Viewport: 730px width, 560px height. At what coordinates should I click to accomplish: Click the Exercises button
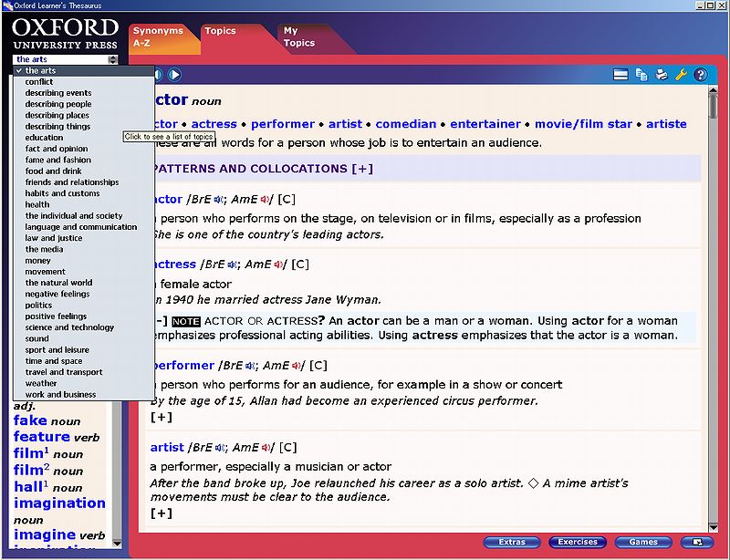click(x=578, y=542)
